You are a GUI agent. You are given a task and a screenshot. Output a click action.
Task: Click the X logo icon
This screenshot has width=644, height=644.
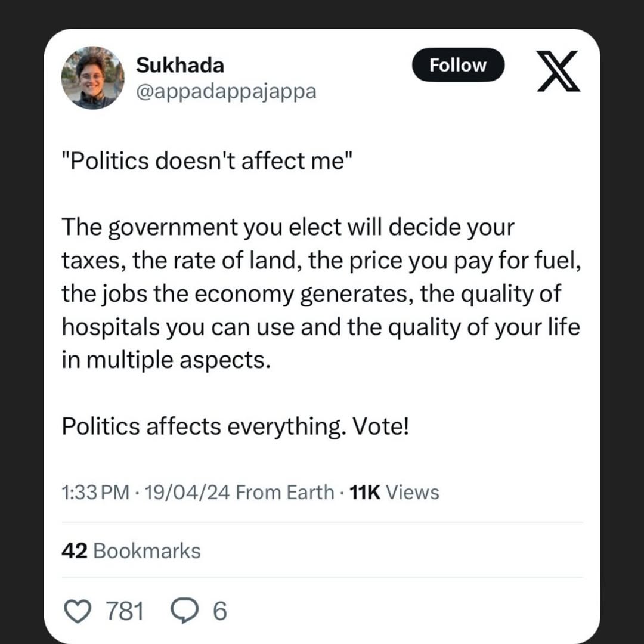click(x=558, y=71)
